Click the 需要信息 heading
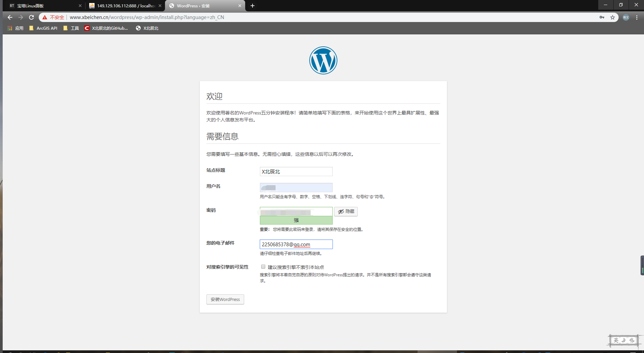The height and width of the screenshot is (353, 644). (222, 136)
